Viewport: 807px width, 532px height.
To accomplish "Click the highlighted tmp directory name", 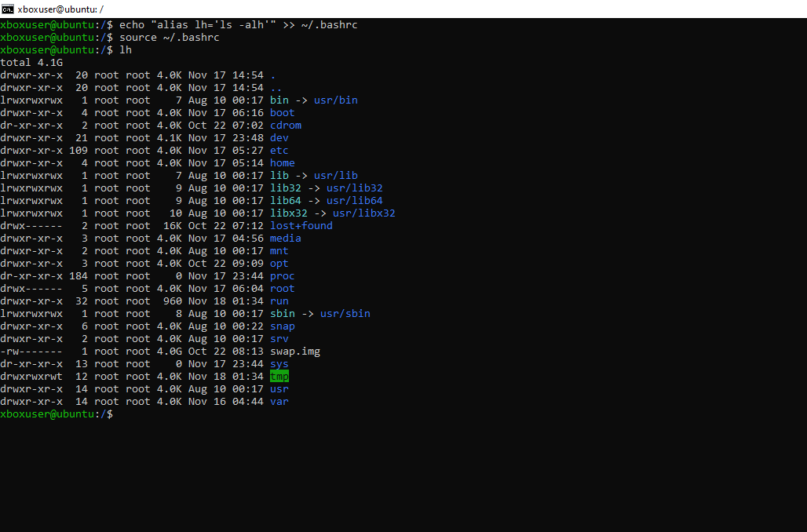I will click(279, 377).
